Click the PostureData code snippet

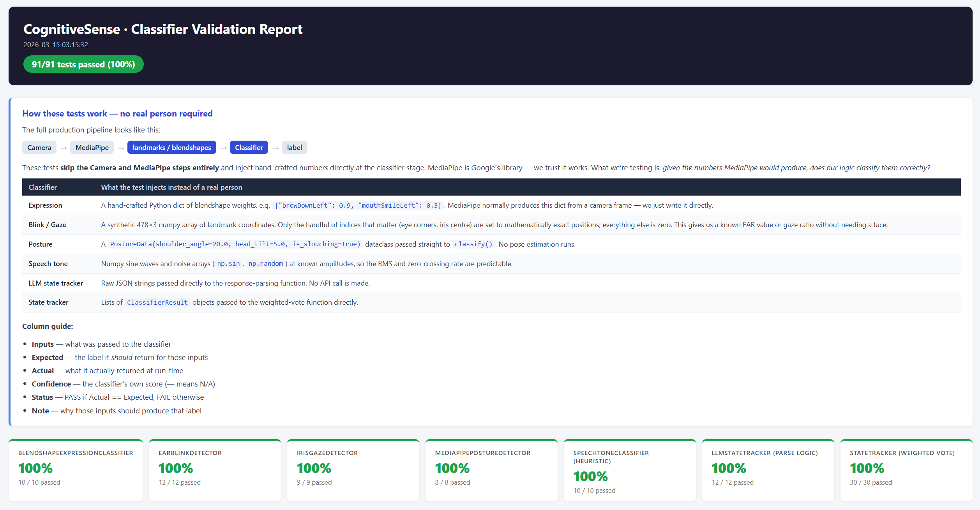[x=235, y=244]
